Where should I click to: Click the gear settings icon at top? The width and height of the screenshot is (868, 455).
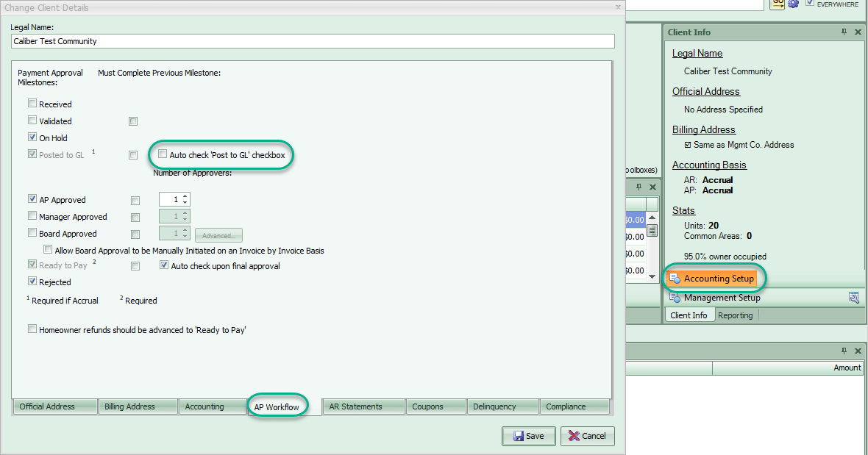(x=793, y=4)
